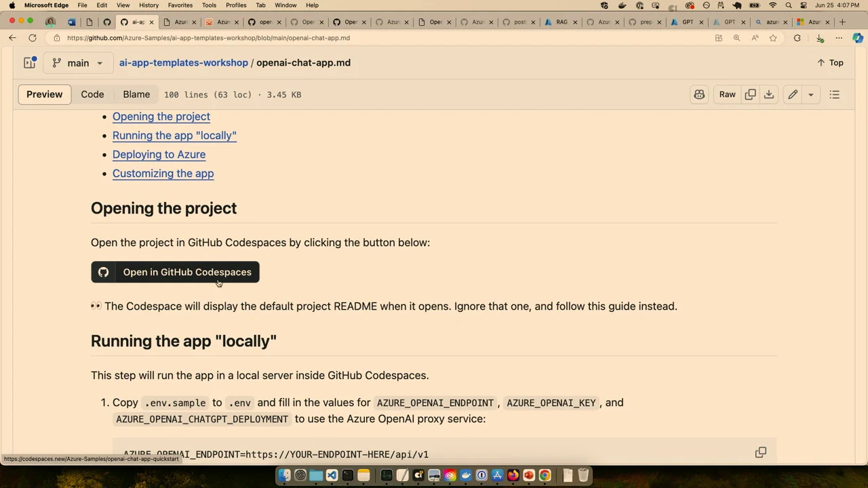
Task: Go back with browser back arrow
Action: 12,38
